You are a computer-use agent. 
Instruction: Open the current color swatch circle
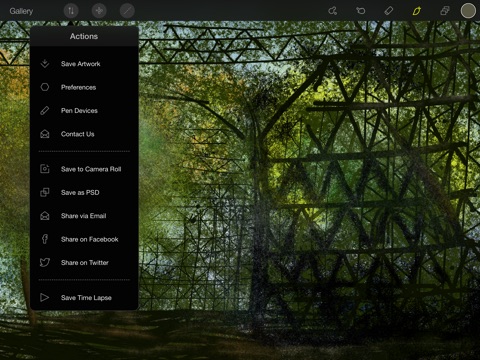click(468, 11)
